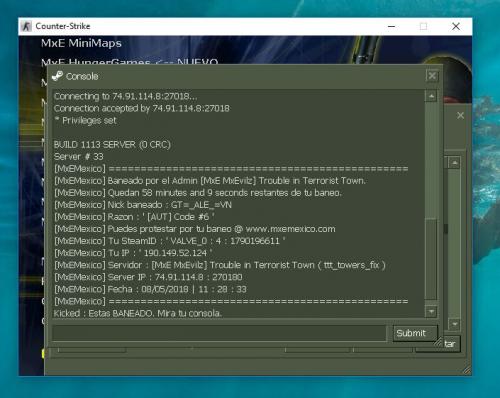Screen dimensions: 500x398
Task: Close the Console window with its X
Action: pyautogui.click(x=432, y=76)
